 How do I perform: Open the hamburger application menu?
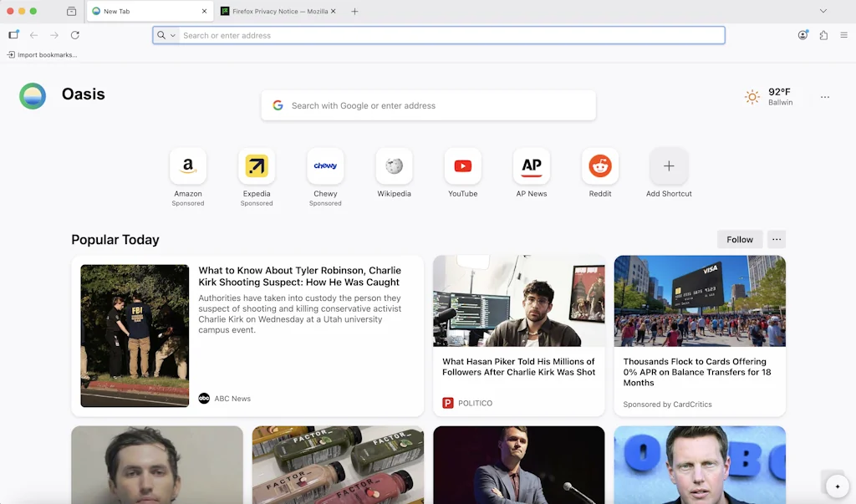point(843,35)
